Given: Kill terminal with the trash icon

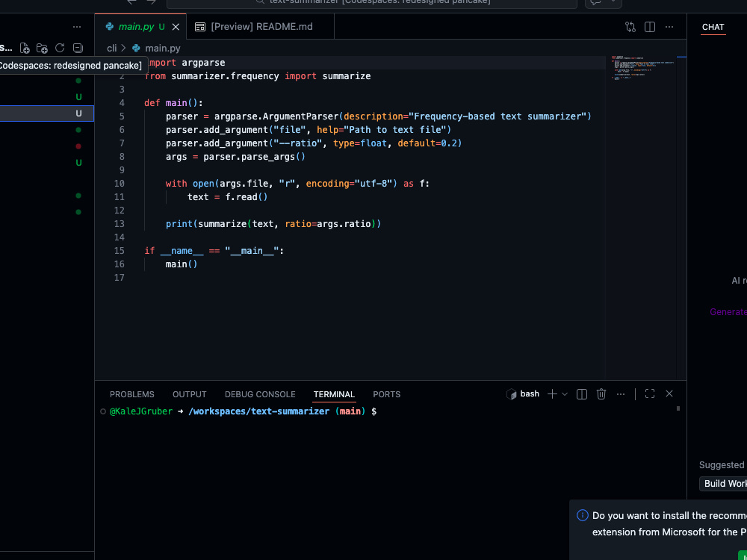Looking at the screenshot, I should click(x=601, y=393).
